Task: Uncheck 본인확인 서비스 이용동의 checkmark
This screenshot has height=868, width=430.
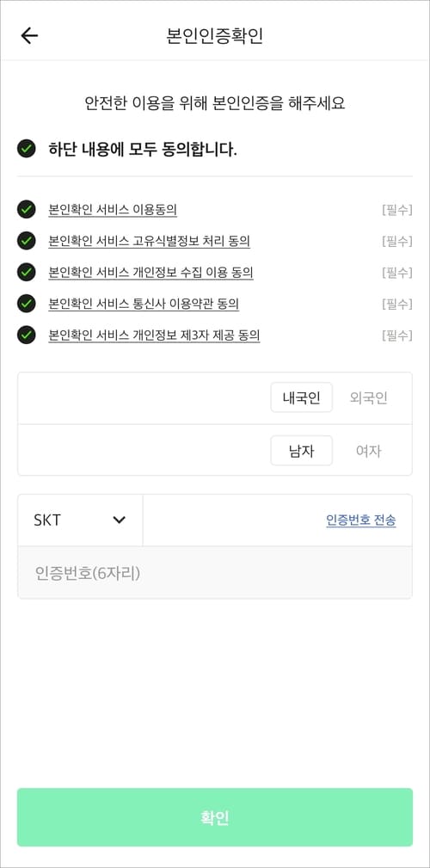Action: pos(27,210)
